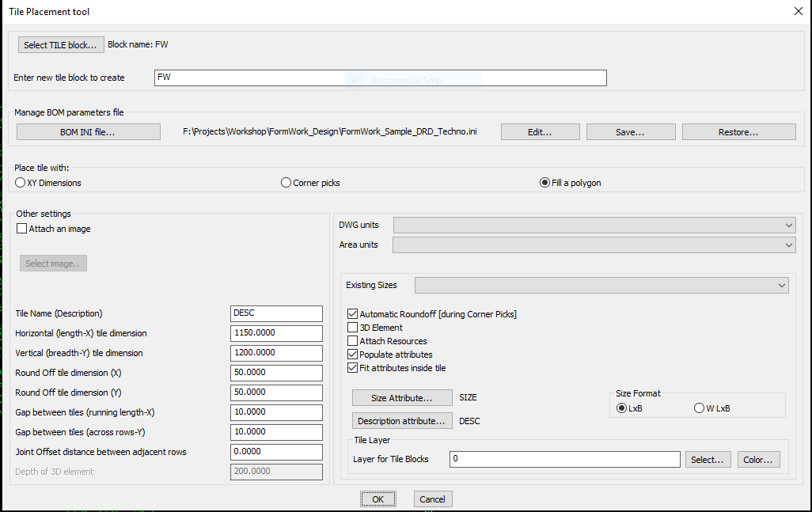
Task: Toggle Automatic Roundoff during Corner Picks
Action: pos(353,314)
